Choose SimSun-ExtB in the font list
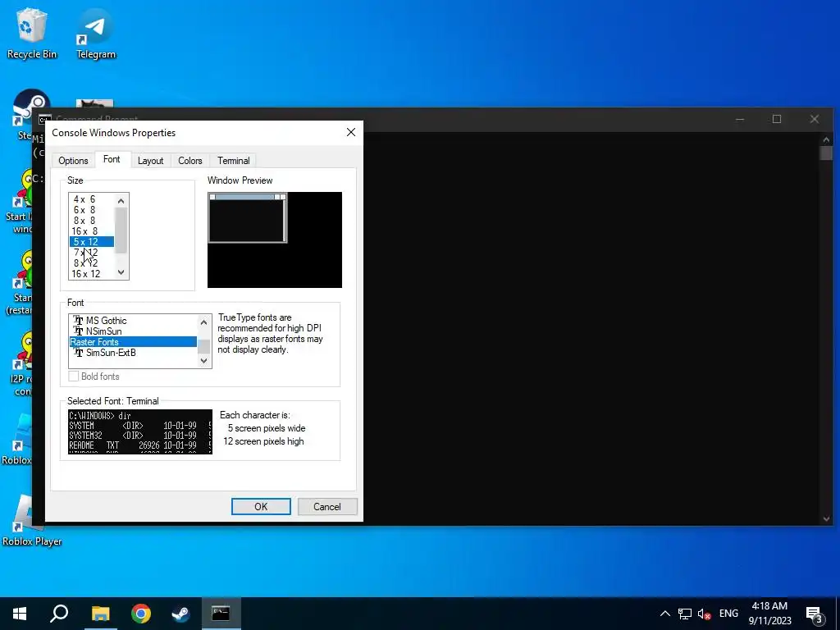 [133, 353]
